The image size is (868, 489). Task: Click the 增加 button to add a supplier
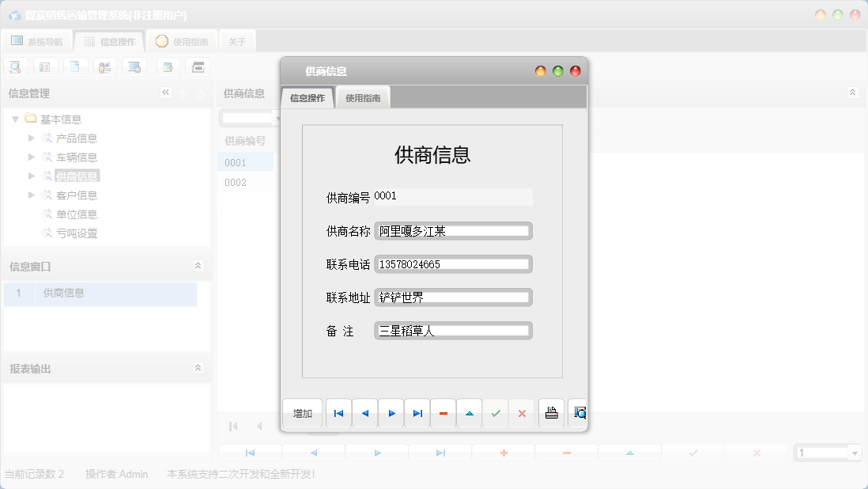pyautogui.click(x=301, y=412)
